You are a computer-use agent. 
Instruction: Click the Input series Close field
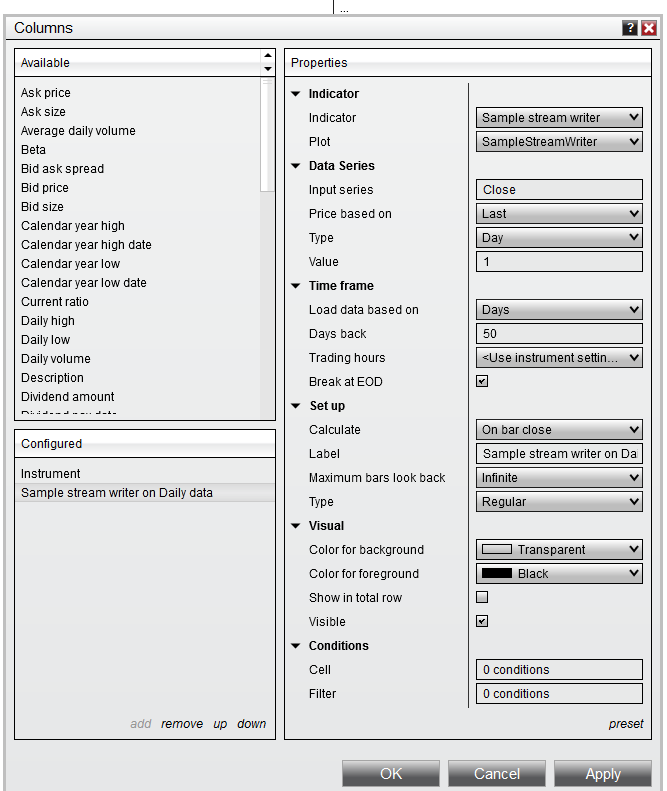coord(559,190)
